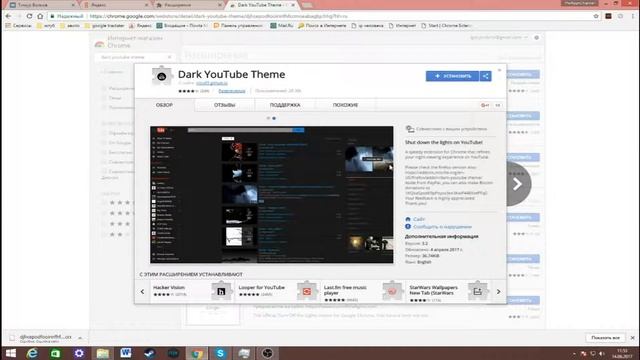Image resolution: width=640 pixels, height=360 pixels.
Task: Click the Hacker Vision extension icon
Action: tap(221, 291)
